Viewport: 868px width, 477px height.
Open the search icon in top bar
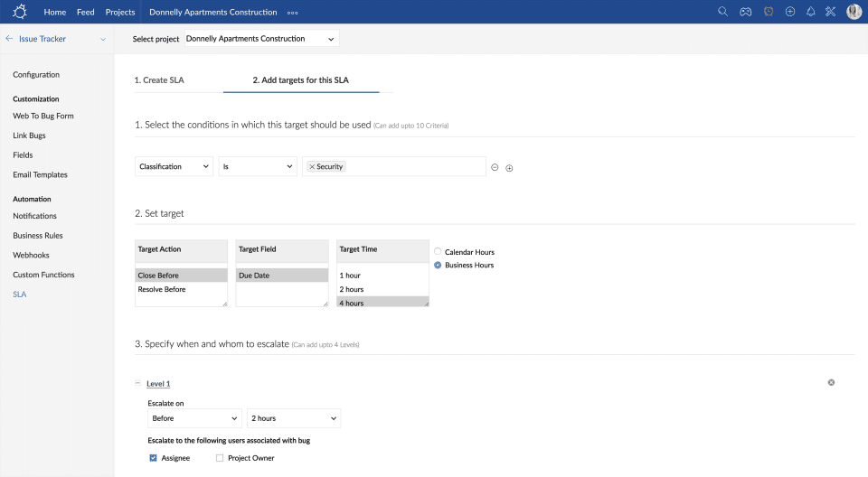pos(722,12)
